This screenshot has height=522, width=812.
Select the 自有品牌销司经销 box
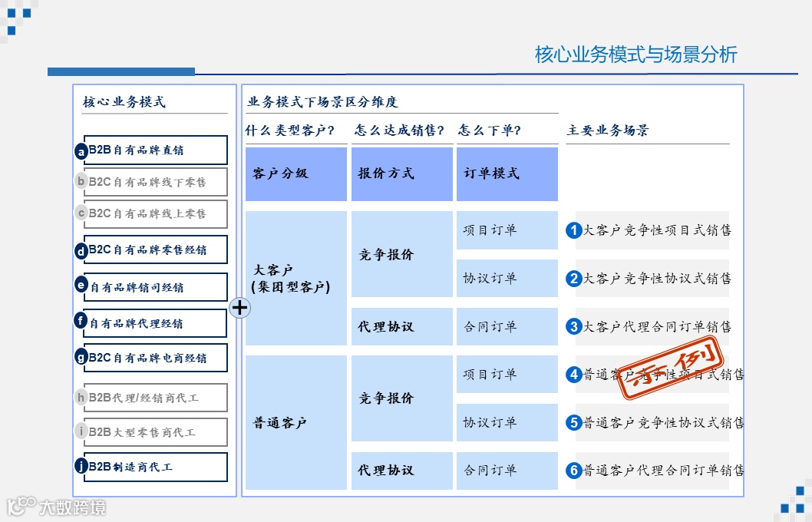155,287
